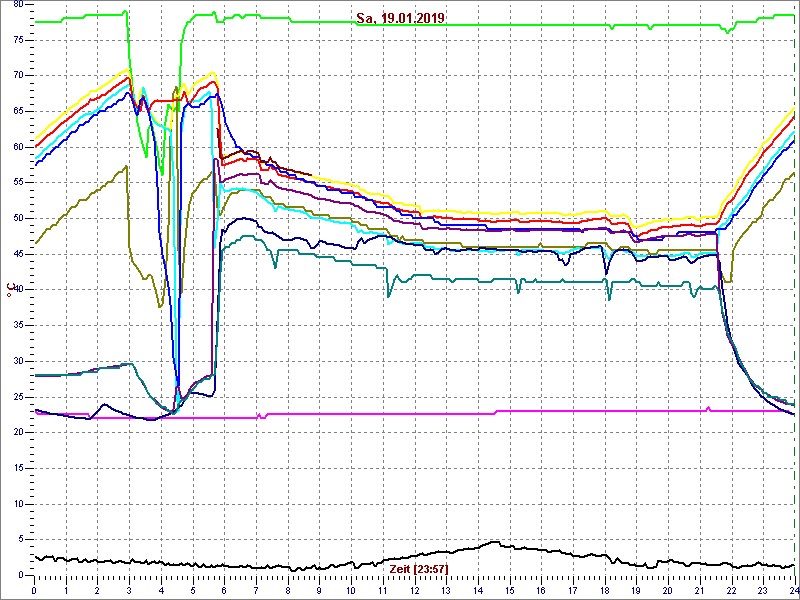Viewport: 800px width, 600px height.
Task: Click hour label 13 on time axis
Action: click(446, 591)
